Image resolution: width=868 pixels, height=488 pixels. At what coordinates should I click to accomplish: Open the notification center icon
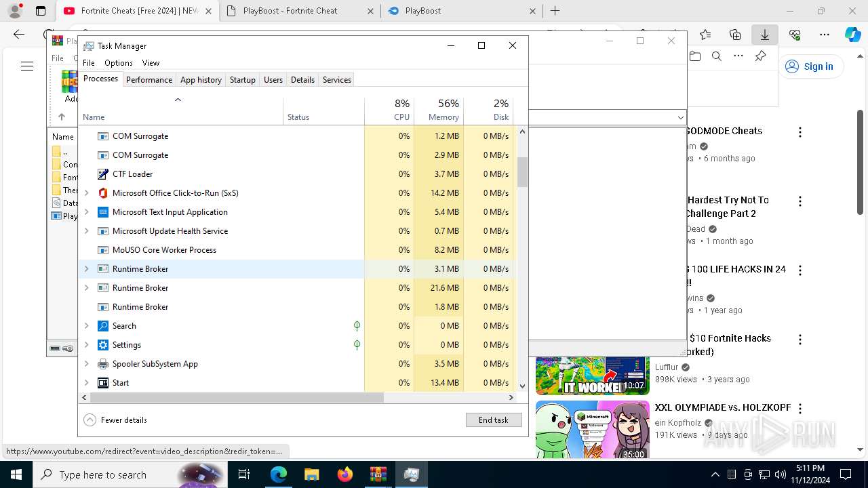(846, 474)
